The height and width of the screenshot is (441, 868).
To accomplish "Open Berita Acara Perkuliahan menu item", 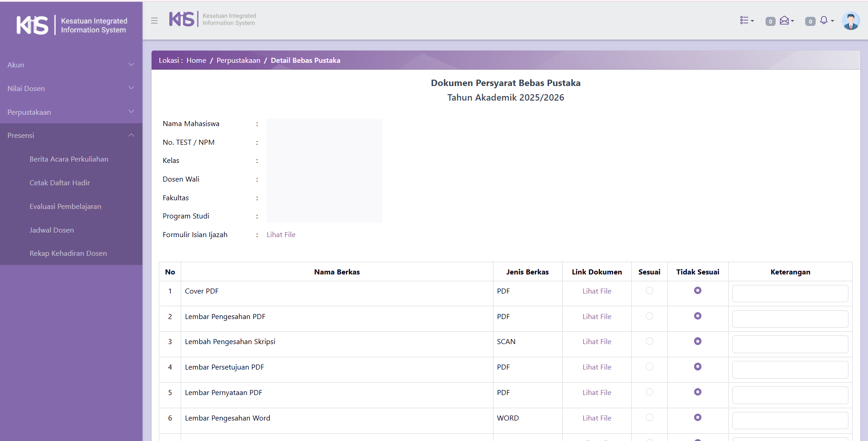I will point(69,159).
